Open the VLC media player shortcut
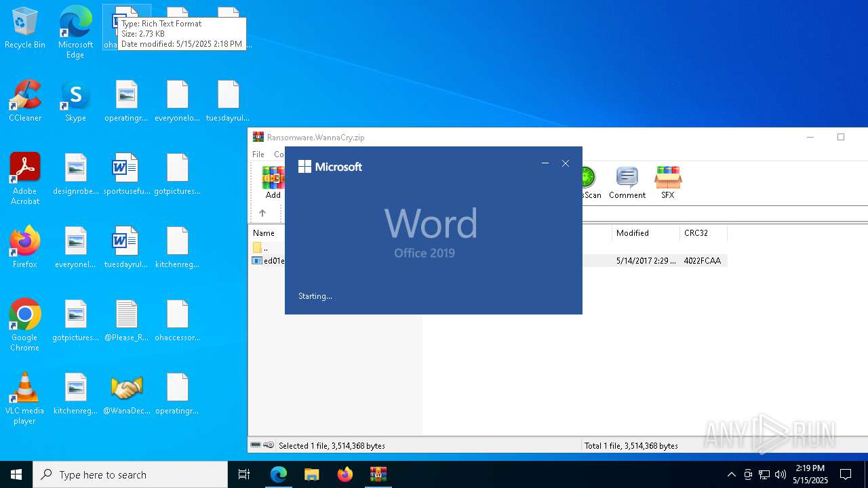 [25, 399]
